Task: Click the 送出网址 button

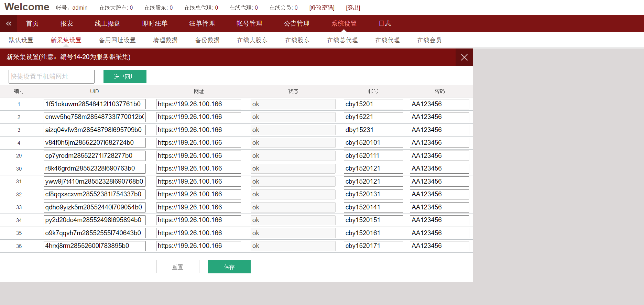Action: click(125, 77)
